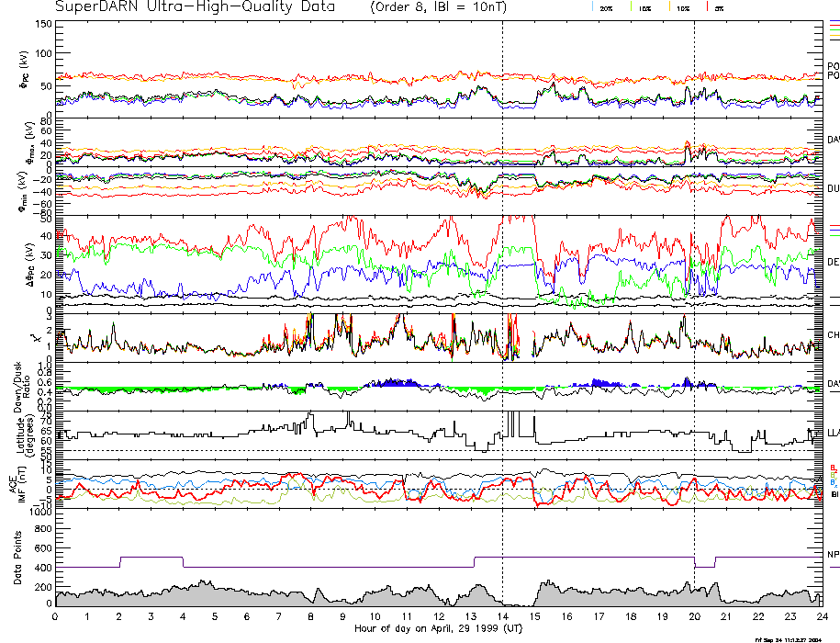This screenshot has width=840, height=643.
Task: Click the 'Hour of day on April, 29 1999 (UT)' caption
Action: pos(438,628)
